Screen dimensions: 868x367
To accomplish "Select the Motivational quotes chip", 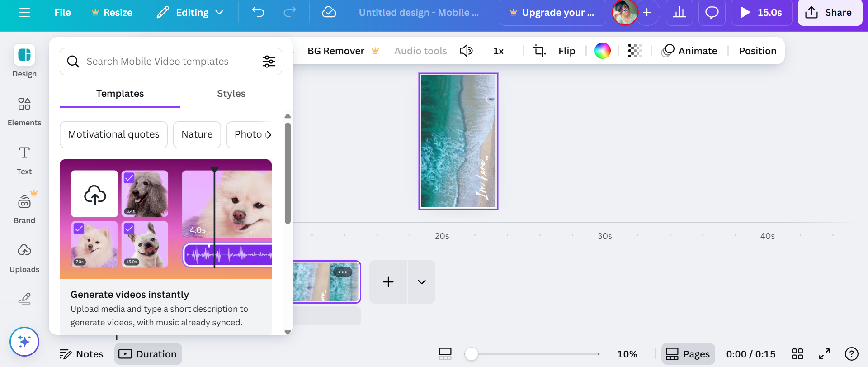I will click(113, 134).
